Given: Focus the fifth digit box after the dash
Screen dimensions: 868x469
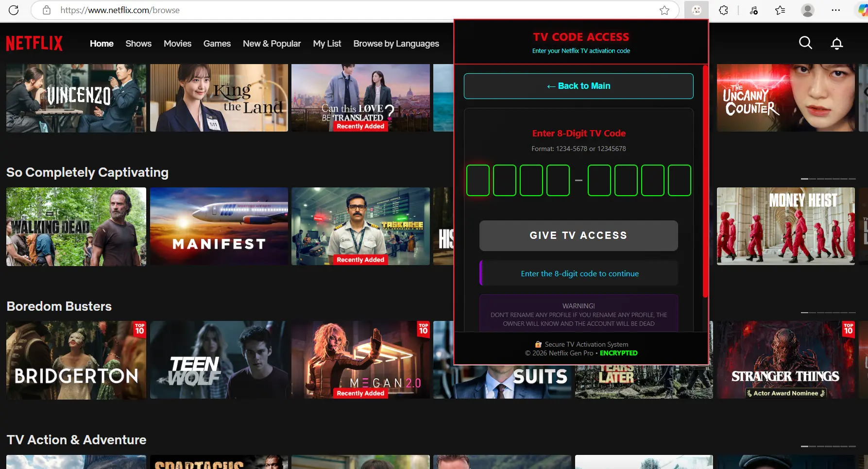Looking at the screenshot, I should click(599, 180).
